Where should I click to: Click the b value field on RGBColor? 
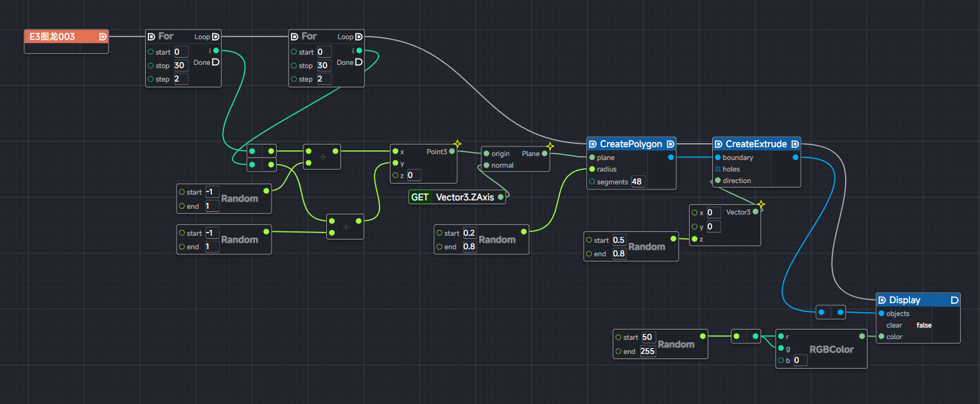tap(800, 360)
